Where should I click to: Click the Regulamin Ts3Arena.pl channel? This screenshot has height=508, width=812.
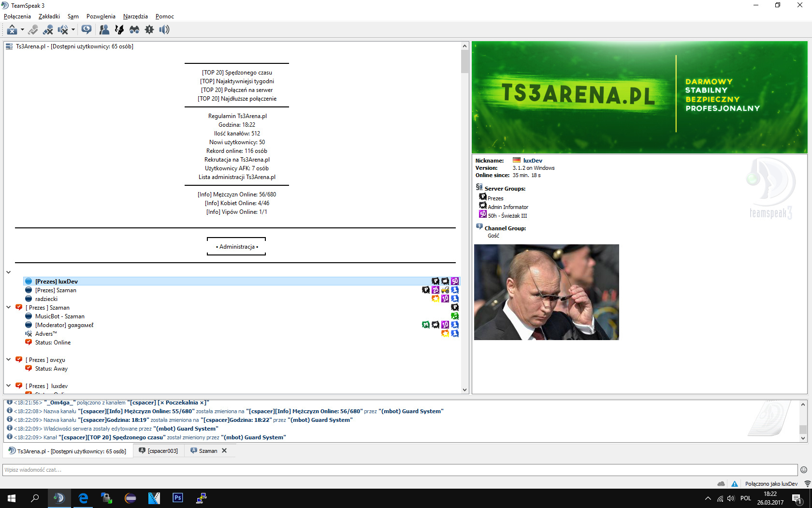tap(237, 116)
